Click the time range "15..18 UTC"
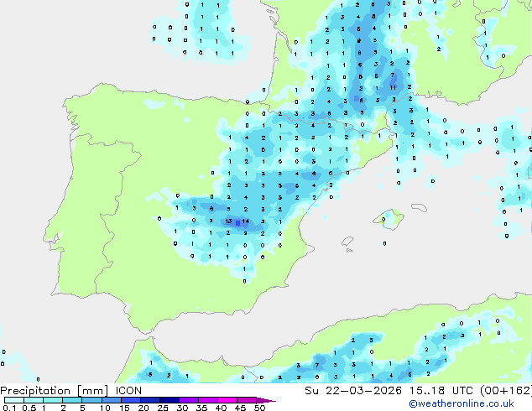 441,391
